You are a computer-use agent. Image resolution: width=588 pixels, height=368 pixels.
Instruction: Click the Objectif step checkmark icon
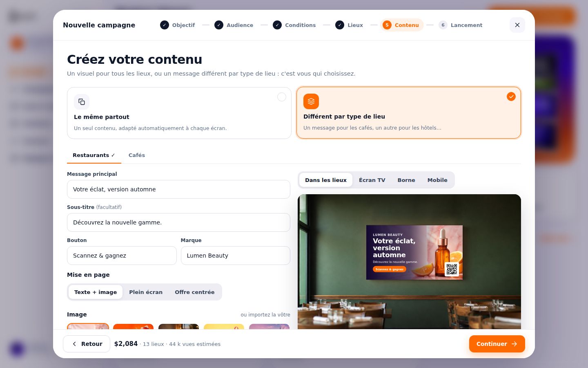pos(165,25)
